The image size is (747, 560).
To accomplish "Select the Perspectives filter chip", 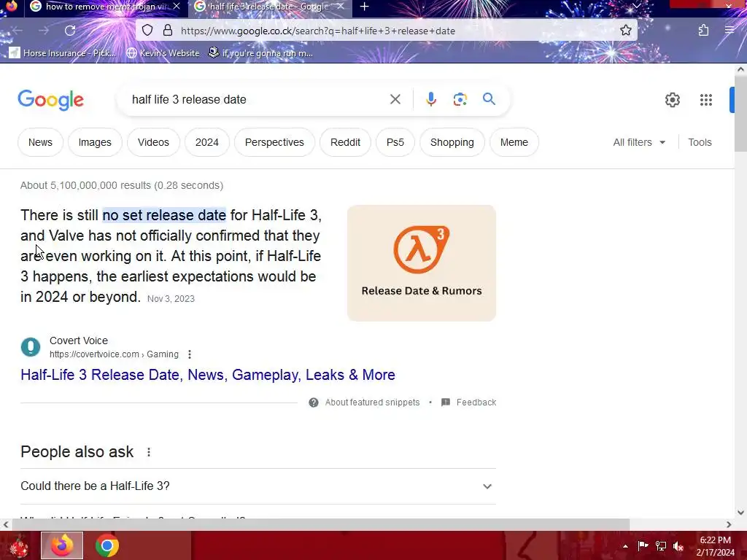I will tap(274, 142).
